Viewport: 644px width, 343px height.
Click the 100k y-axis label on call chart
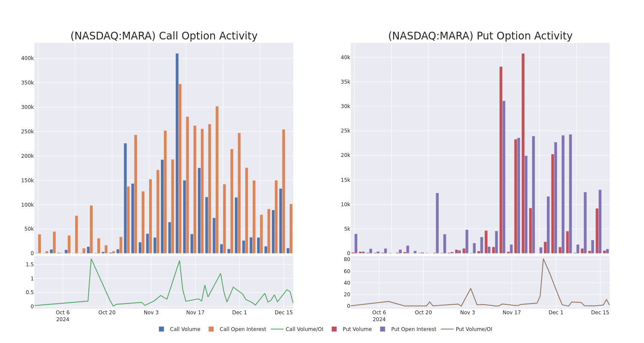point(27,205)
